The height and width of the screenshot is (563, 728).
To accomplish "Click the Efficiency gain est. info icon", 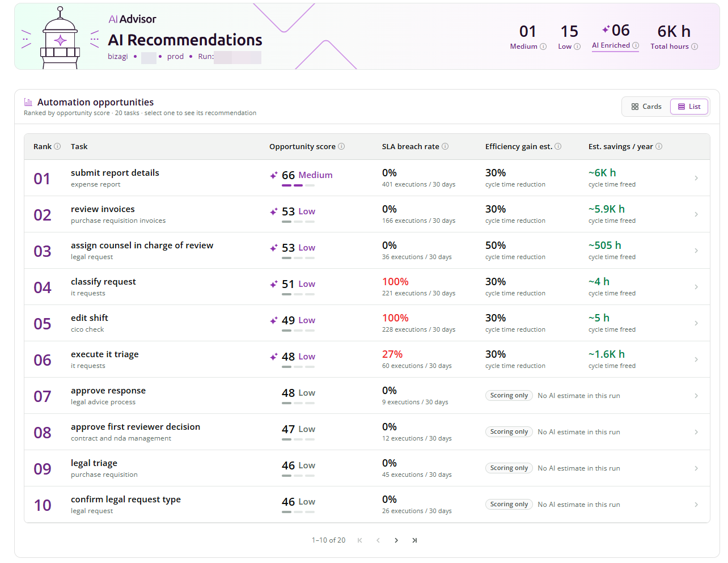I will click(x=558, y=146).
